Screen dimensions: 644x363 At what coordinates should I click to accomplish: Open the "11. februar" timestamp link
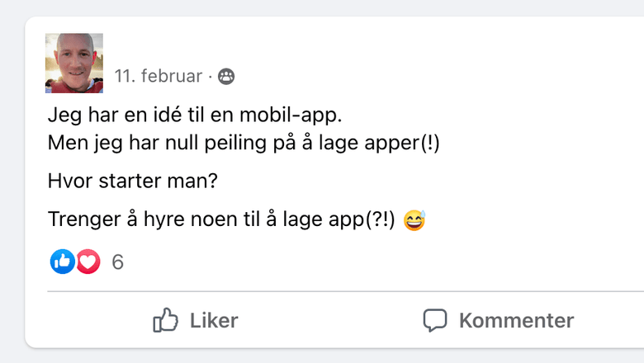(158, 77)
